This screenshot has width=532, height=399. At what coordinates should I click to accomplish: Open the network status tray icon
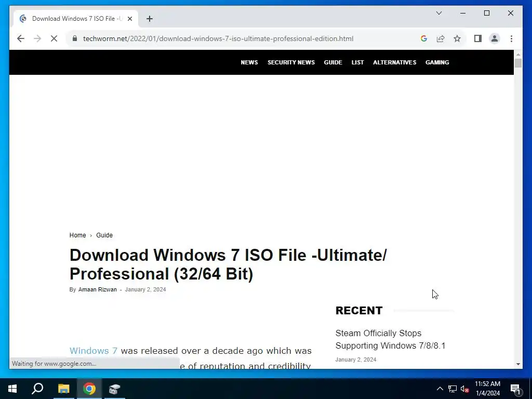click(x=453, y=389)
